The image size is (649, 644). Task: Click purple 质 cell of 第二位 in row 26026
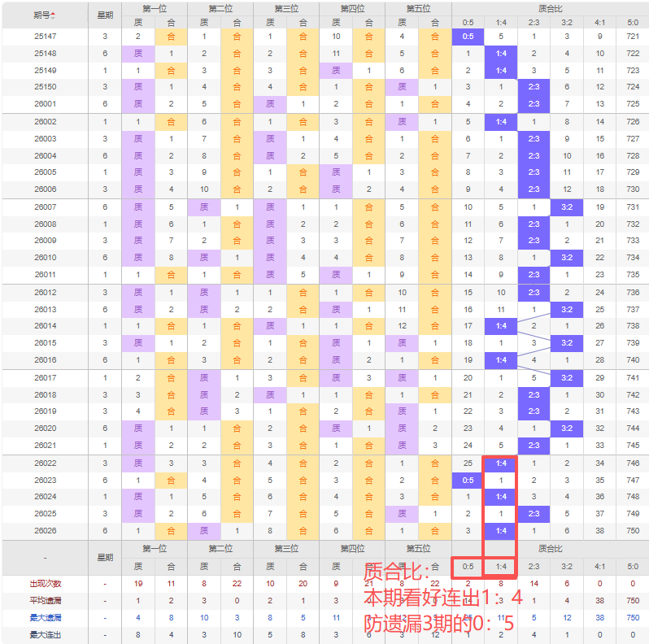[x=204, y=531]
